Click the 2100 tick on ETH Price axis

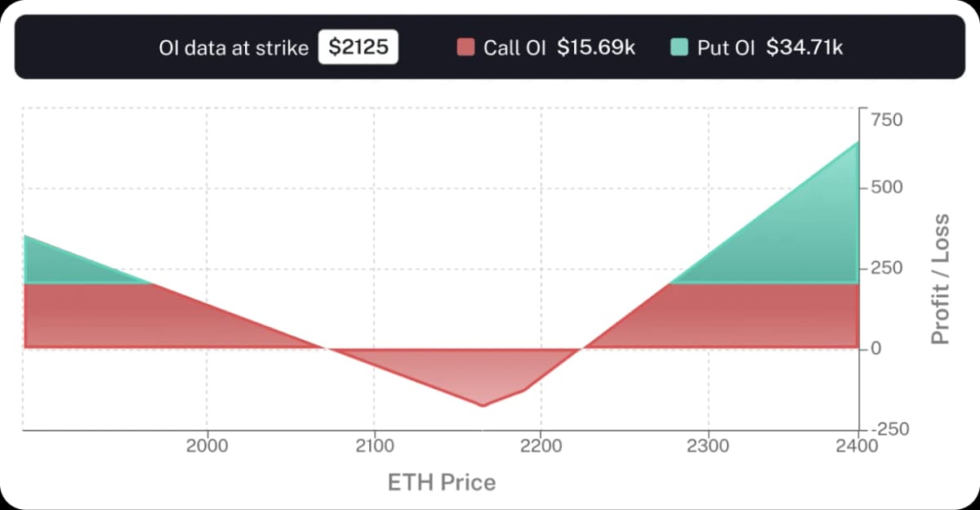coord(375,446)
